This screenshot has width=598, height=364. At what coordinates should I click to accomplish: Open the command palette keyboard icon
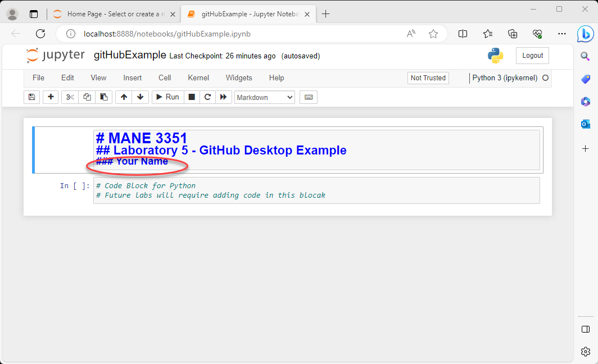308,97
